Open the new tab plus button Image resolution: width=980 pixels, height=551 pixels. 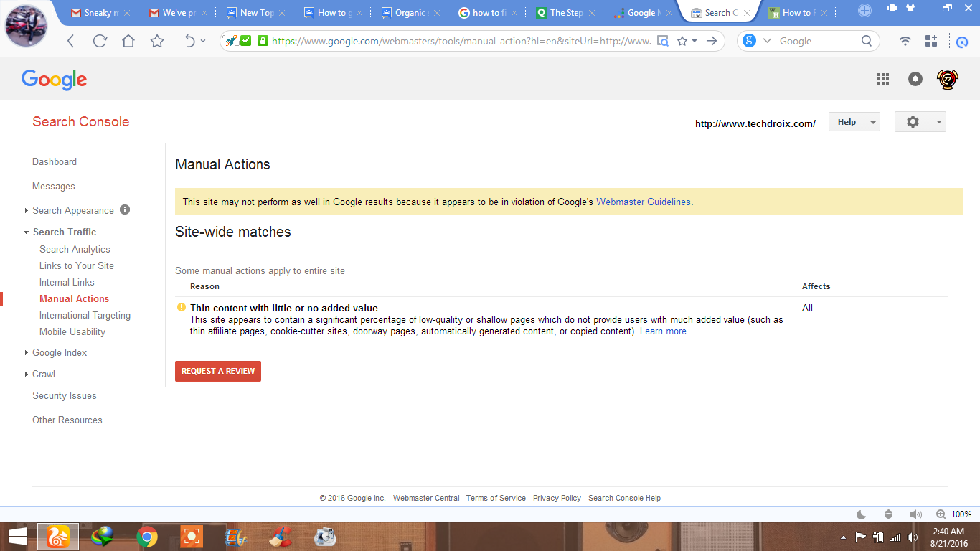(864, 10)
